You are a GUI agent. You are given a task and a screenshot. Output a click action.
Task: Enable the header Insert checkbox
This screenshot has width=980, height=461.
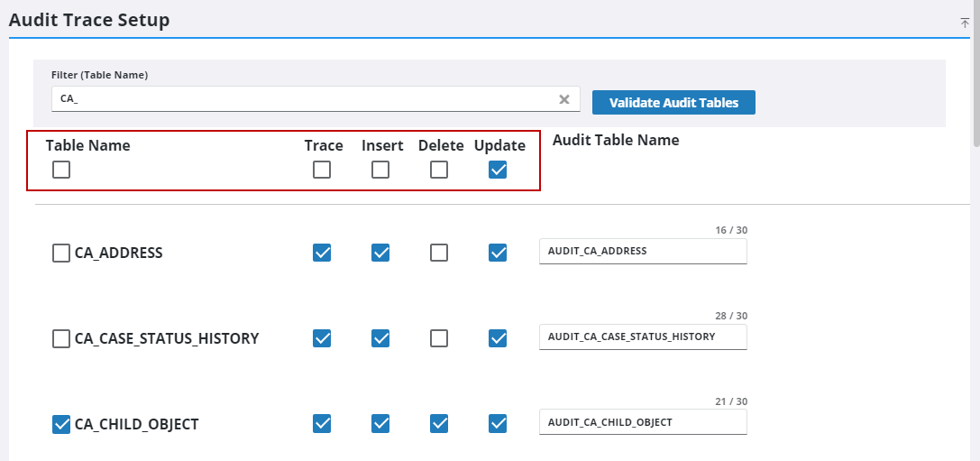coord(380,170)
